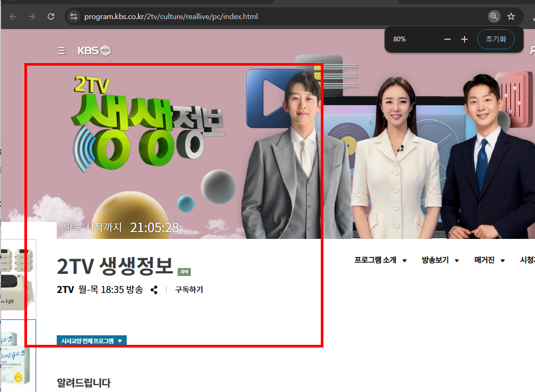Bookmark this page with the star icon
Viewport: 535px width, 392px height.
[511, 16]
